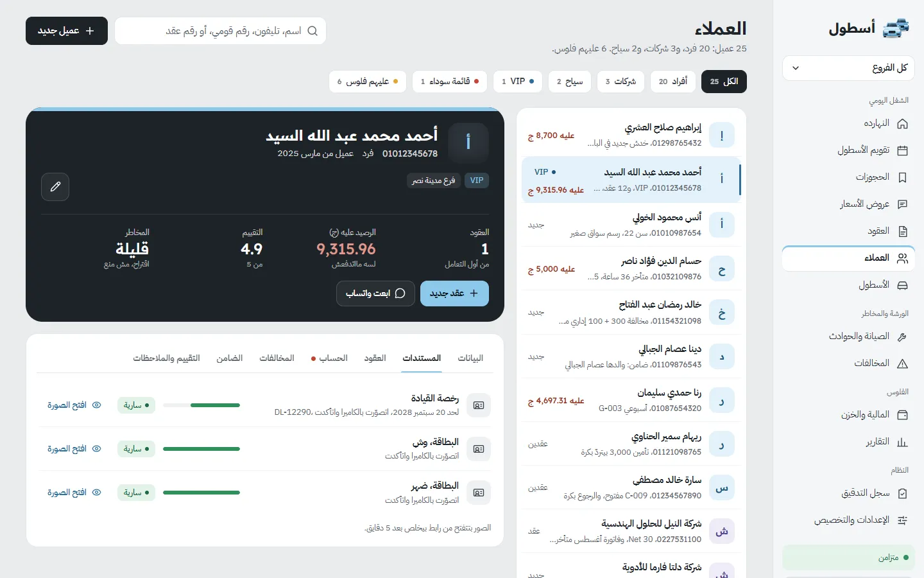
Task: Click the عقد جديد button
Action: (x=454, y=293)
